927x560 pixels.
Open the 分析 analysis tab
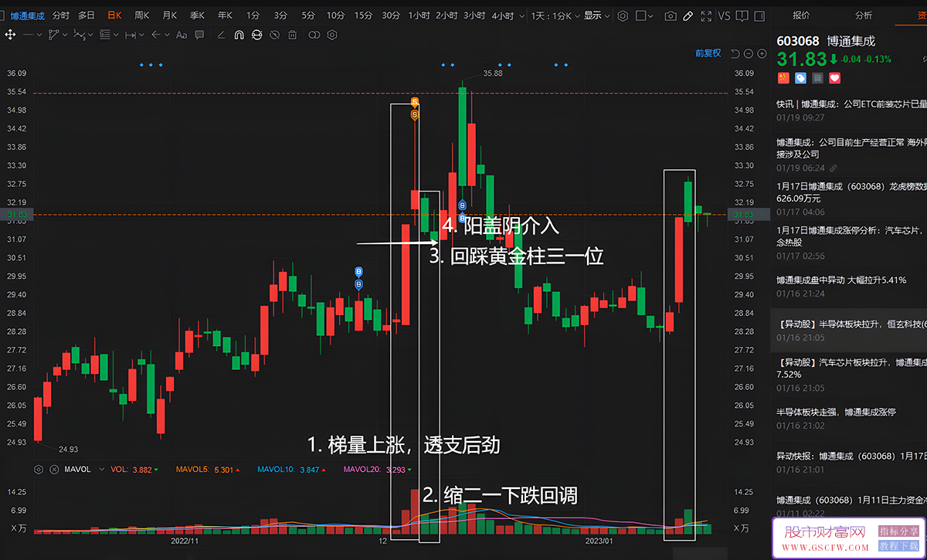864,15
